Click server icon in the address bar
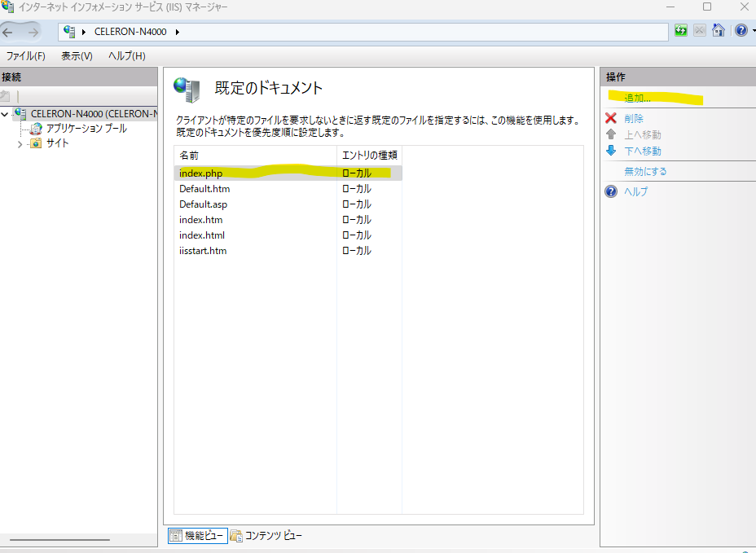Viewport: 756px width, 553px height. point(69,32)
